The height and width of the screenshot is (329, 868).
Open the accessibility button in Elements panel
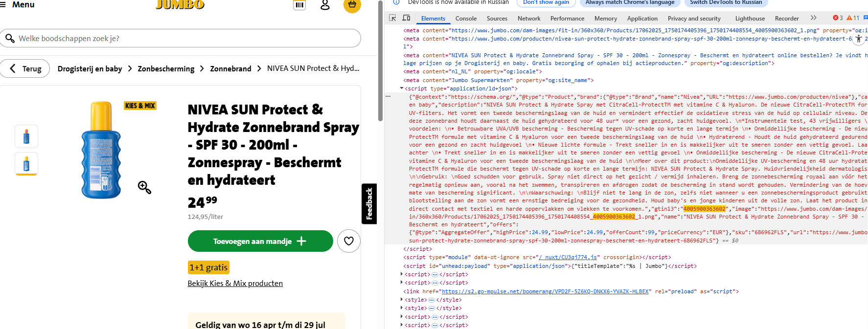click(859, 39)
